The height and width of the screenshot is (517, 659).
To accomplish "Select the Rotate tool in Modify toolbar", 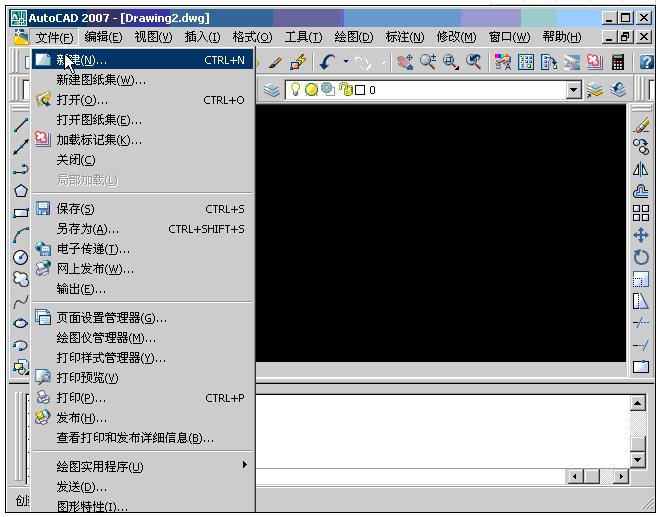I will click(641, 257).
